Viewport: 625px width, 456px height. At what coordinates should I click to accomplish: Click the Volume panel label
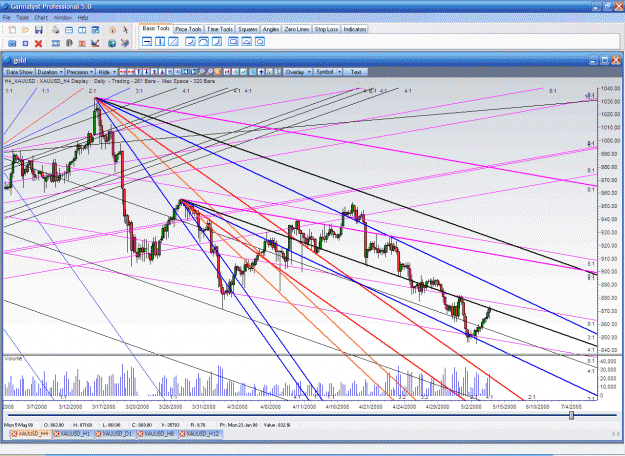(13, 359)
